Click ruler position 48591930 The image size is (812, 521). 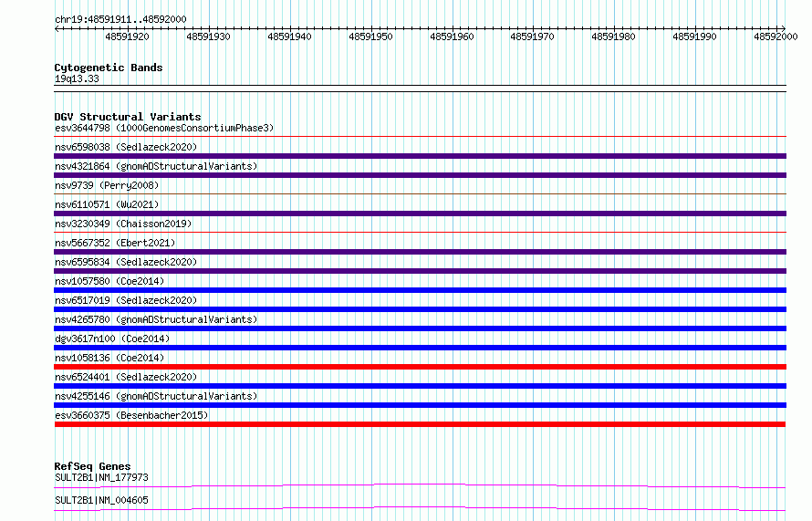tap(208, 36)
